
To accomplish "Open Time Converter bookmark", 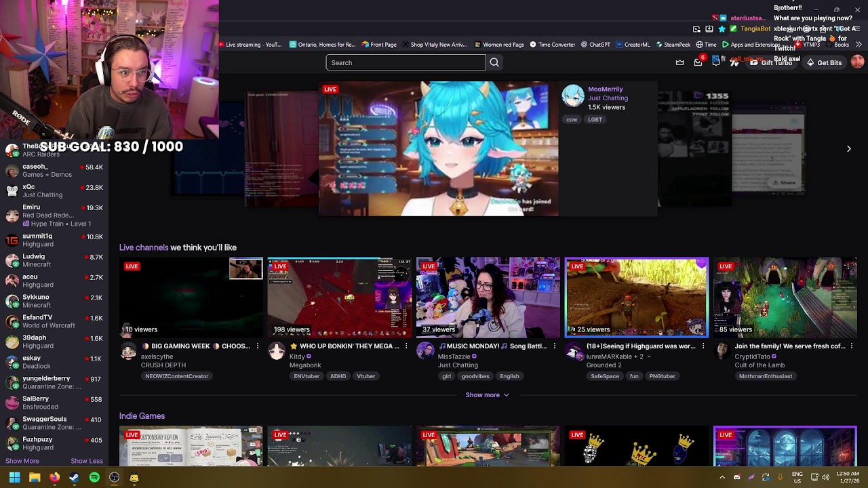I will tap(553, 45).
